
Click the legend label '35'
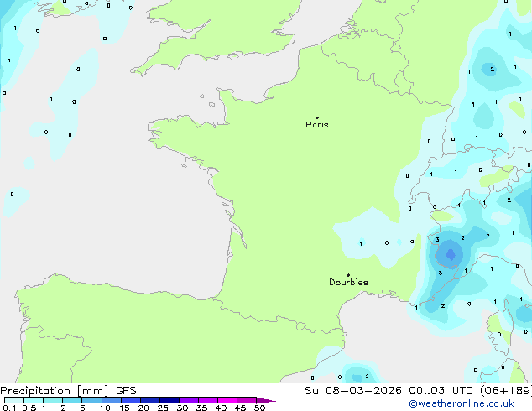click(x=201, y=408)
